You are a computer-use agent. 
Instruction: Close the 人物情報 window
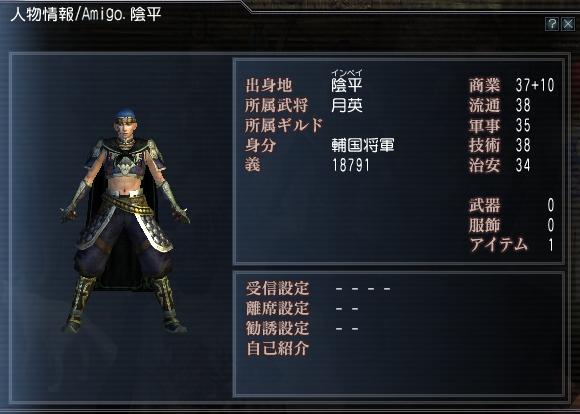[x=568, y=24]
